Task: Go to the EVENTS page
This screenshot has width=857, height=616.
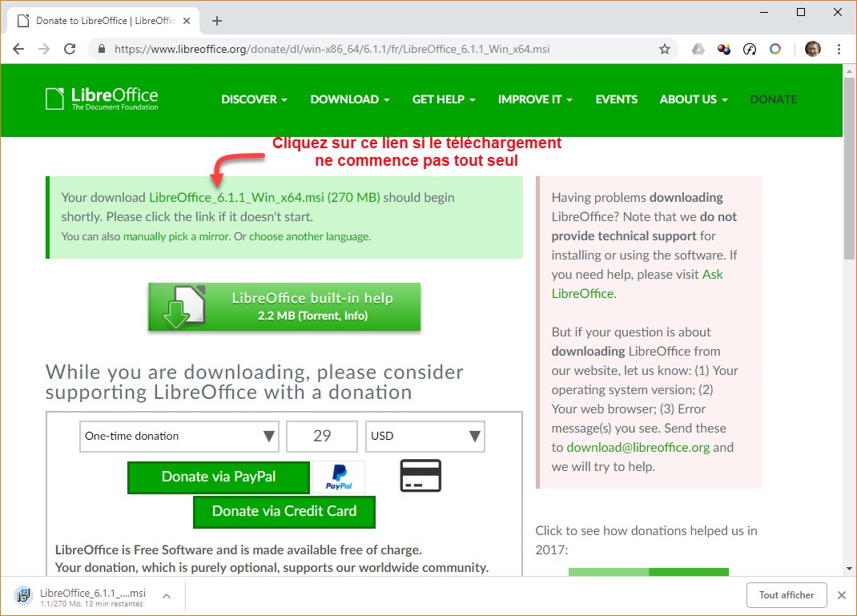Action: (617, 99)
